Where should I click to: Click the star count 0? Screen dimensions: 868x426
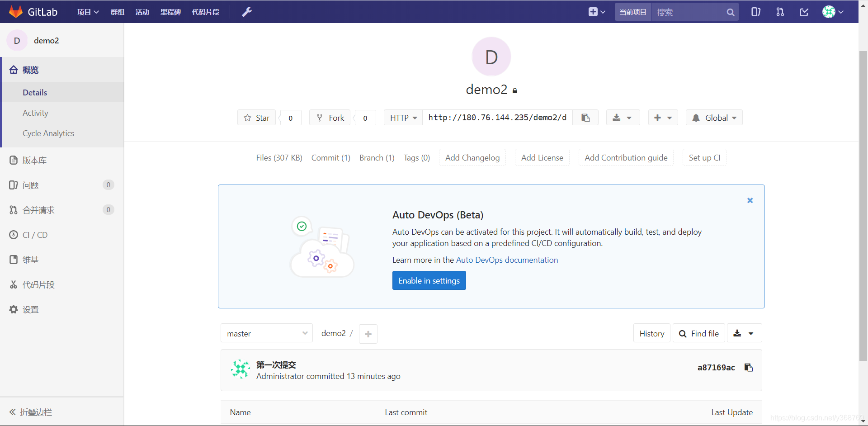[291, 118]
